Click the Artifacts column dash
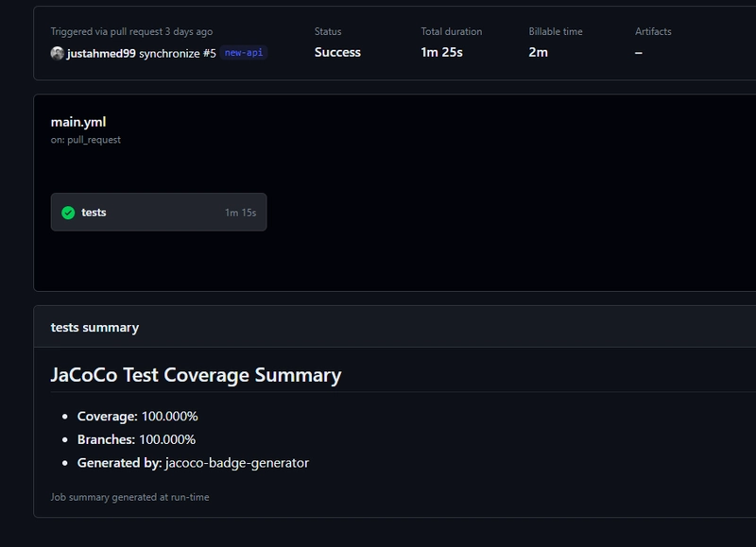Viewport: 756px width, 547px height. pos(640,52)
